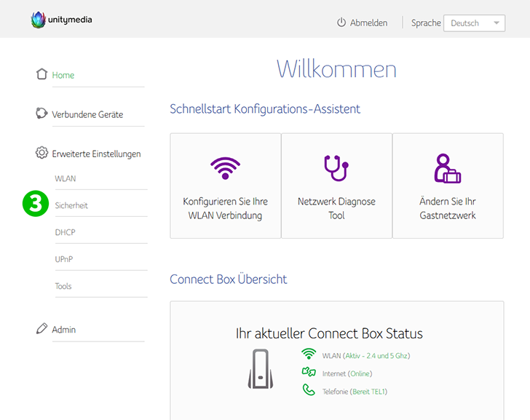Open the UPnP submenu item

click(64, 259)
